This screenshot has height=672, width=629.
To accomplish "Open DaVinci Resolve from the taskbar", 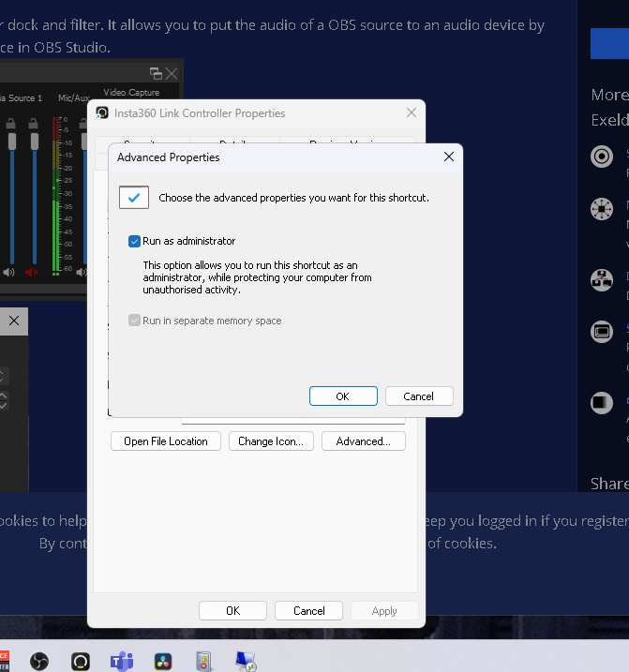I will coord(163,662).
